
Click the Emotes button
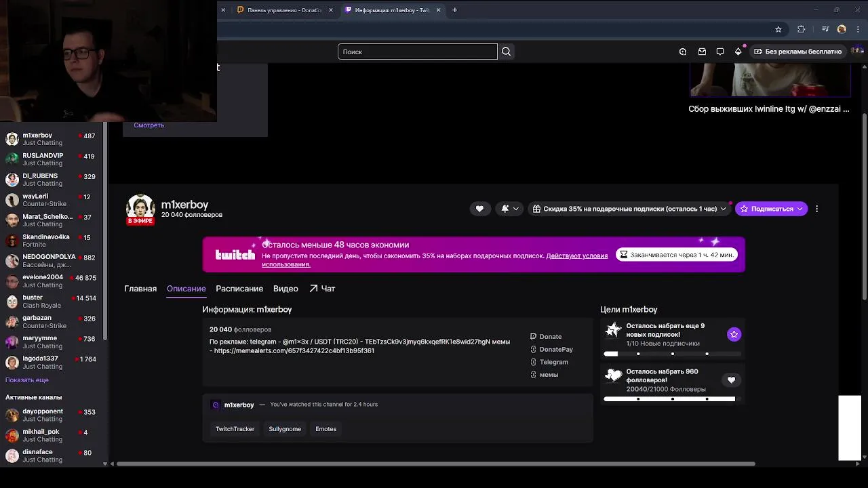click(325, 429)
